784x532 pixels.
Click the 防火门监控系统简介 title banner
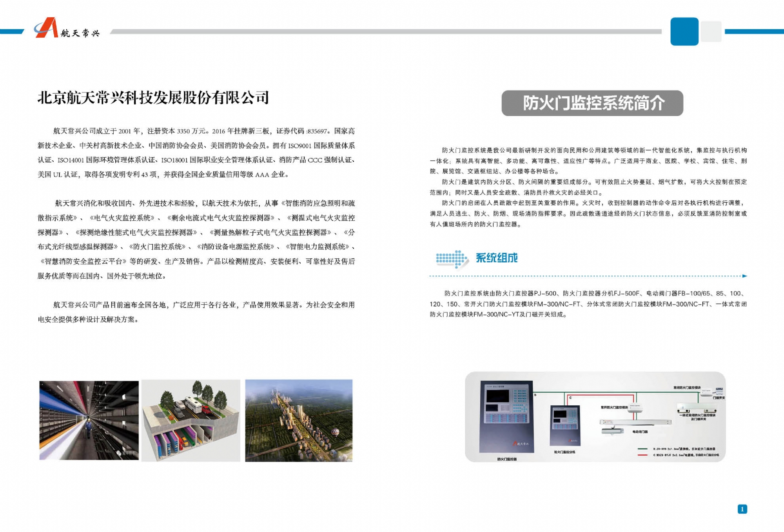(592, 103)
